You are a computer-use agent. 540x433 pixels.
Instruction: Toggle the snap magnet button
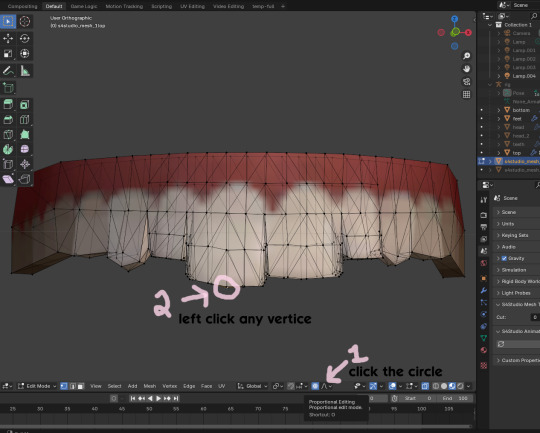[x=291, y=386]
